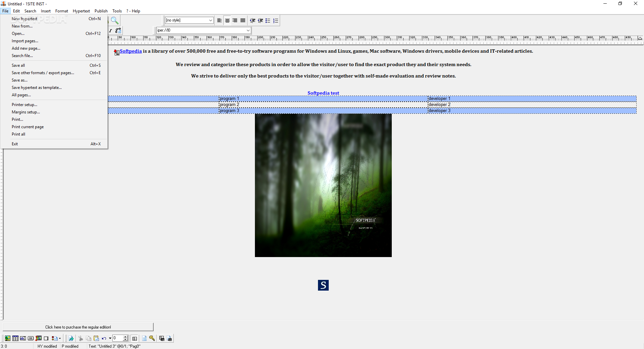Image resolution: width=644 pixels, height=349 pixels.
Task: Select Save hypertext as template...
Action: tap(54, 88)
